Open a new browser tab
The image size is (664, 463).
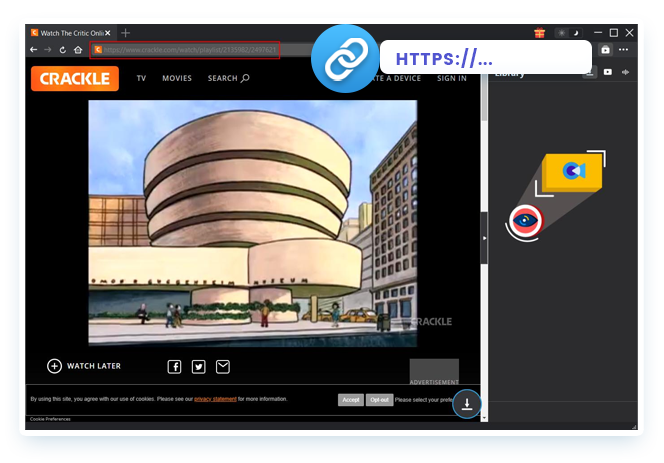coord(125,33)
